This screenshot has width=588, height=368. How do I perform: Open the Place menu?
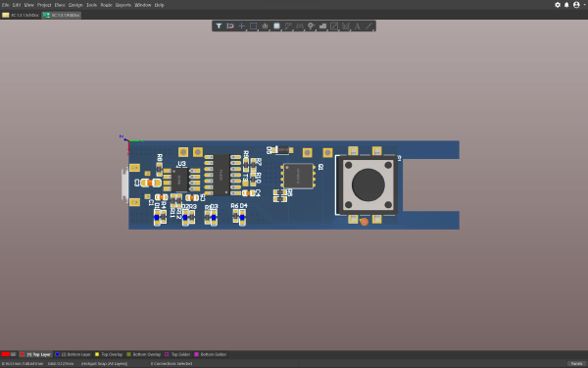tap(60, 5)
